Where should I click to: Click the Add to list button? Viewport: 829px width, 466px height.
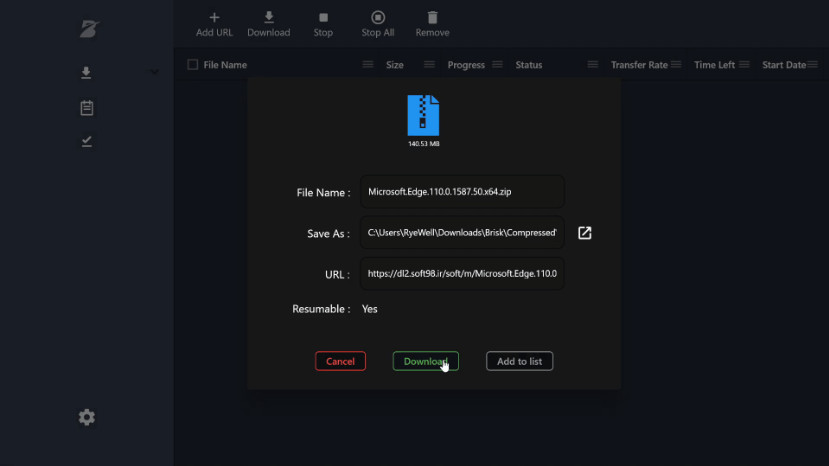point(519,361)
